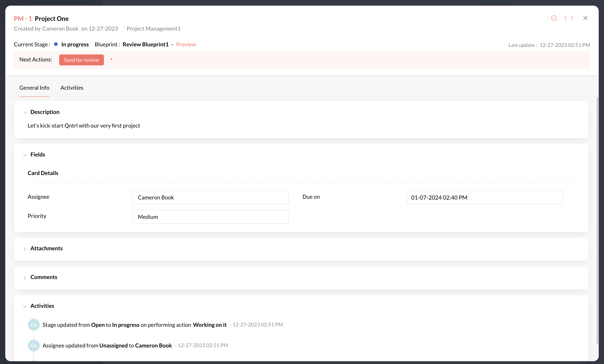Collapse the Fields section

pos(25,155)
